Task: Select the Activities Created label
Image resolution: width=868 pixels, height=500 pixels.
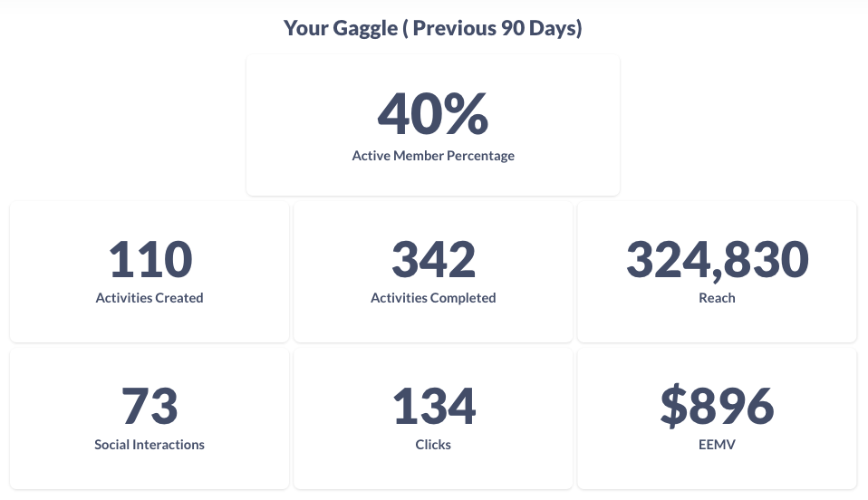Action: click(x=149, y=298)
